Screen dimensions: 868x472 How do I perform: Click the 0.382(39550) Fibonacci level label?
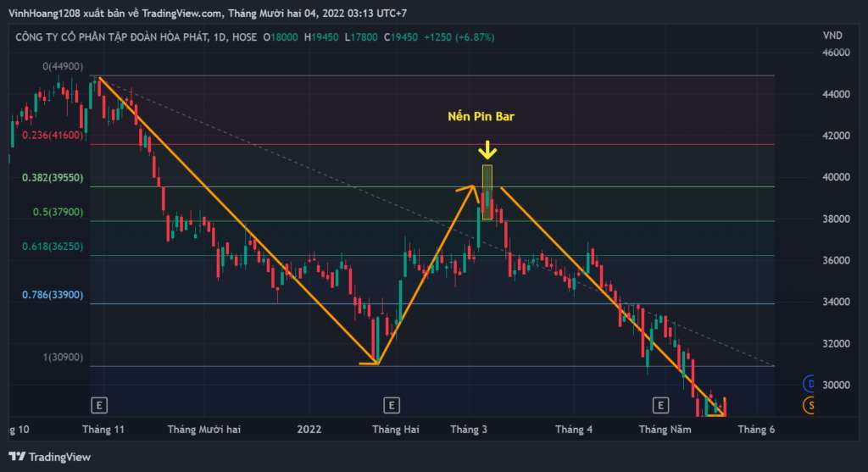point(53,179)
